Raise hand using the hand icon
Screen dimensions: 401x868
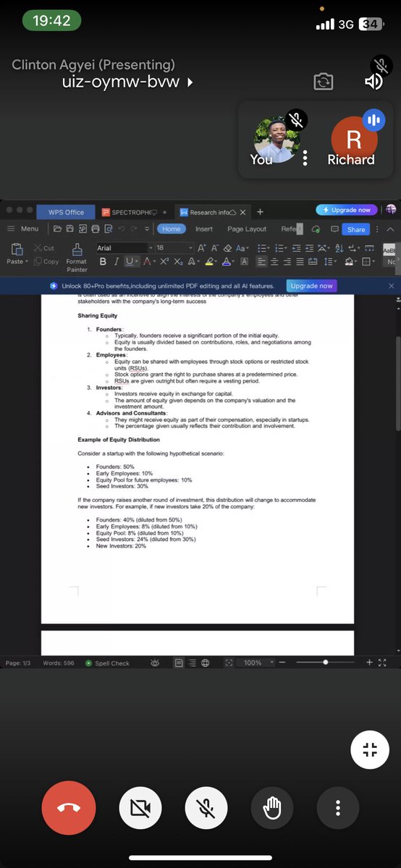272,807
